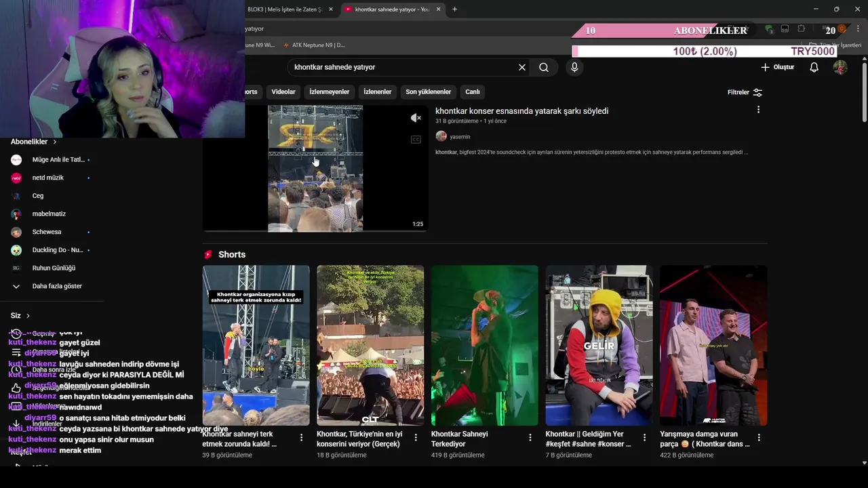Click the search magnifier button
The width and height of the screenshot is (868, 488).
(x=544, y=67)
